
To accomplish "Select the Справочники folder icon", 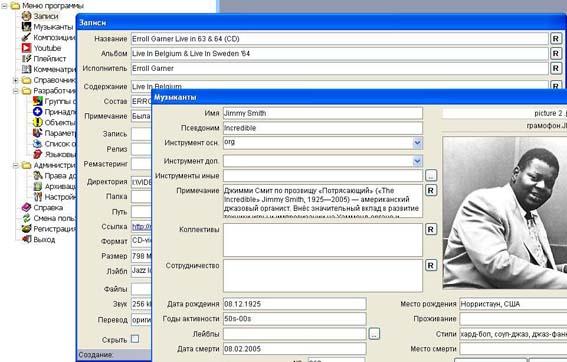I will (26, 80).
